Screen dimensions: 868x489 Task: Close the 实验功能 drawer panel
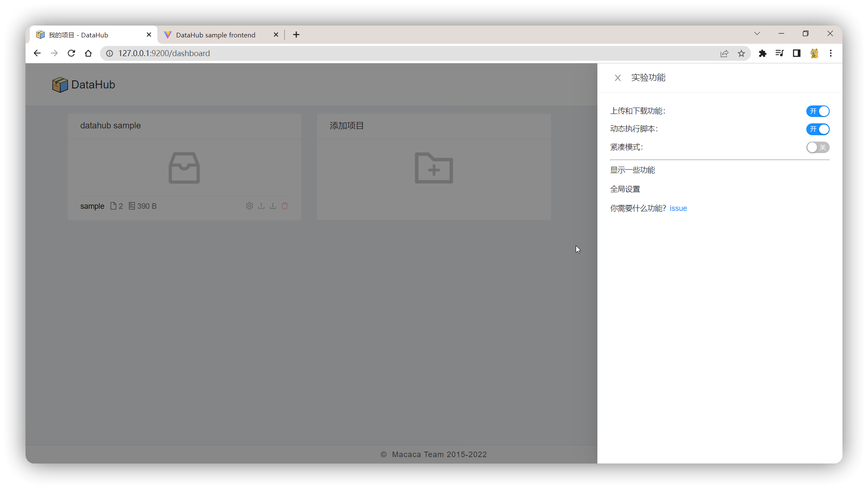point(617,78)
